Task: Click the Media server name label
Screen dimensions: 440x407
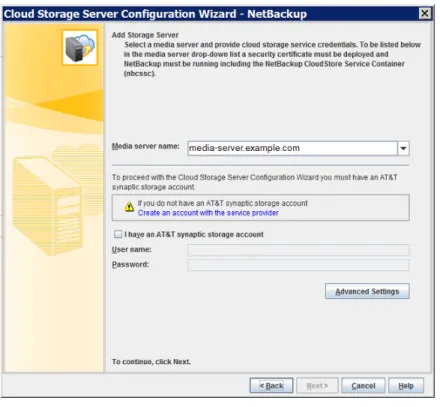Action: tap(145, 146)
